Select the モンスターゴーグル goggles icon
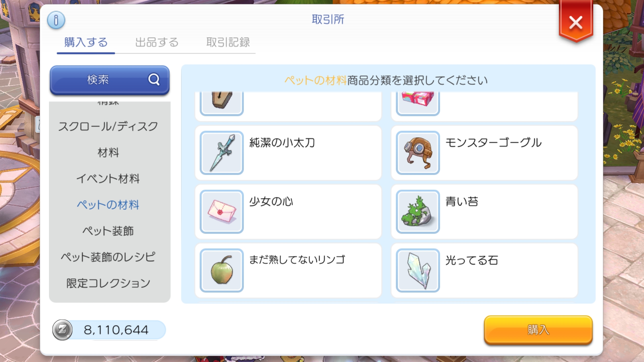This screenshot has width=644, height=362. (418, 153)
